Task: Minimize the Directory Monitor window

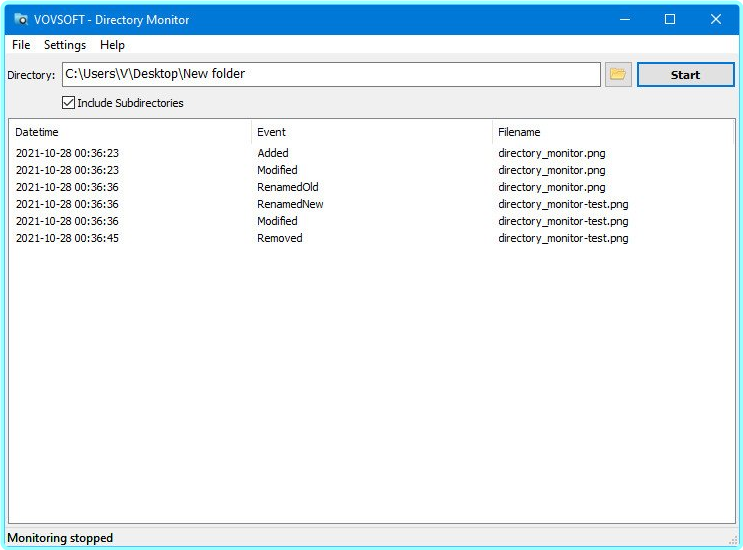Action: 625,19
